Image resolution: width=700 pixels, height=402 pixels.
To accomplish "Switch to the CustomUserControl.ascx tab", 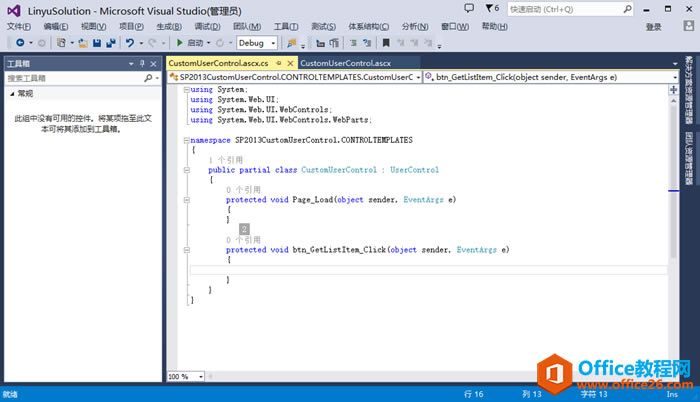I will (345, 63).
